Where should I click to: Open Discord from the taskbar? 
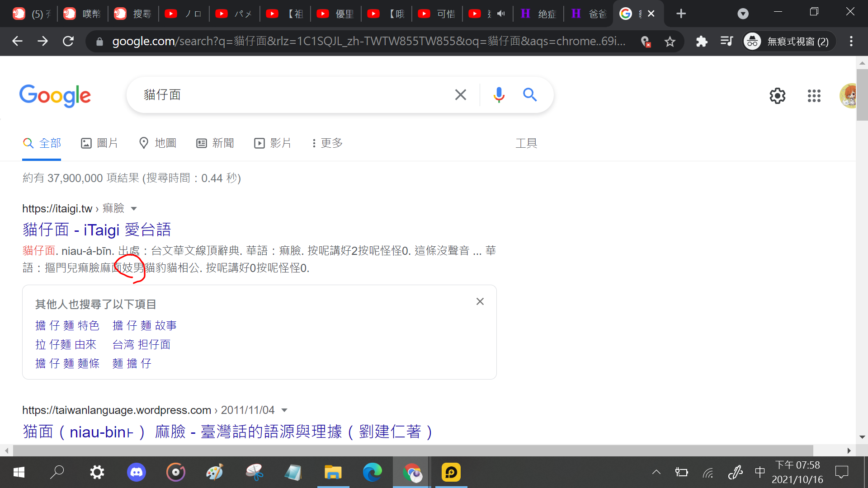point(136,473)
